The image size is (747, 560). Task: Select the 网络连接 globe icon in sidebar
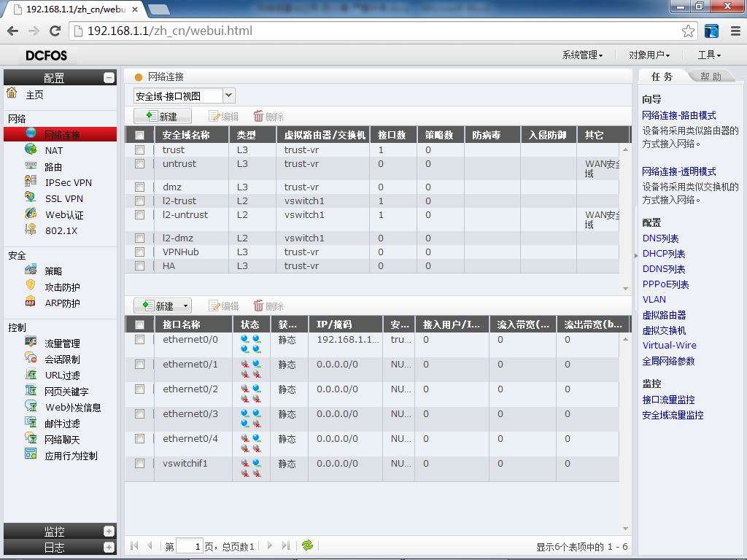tap(31, 134)
